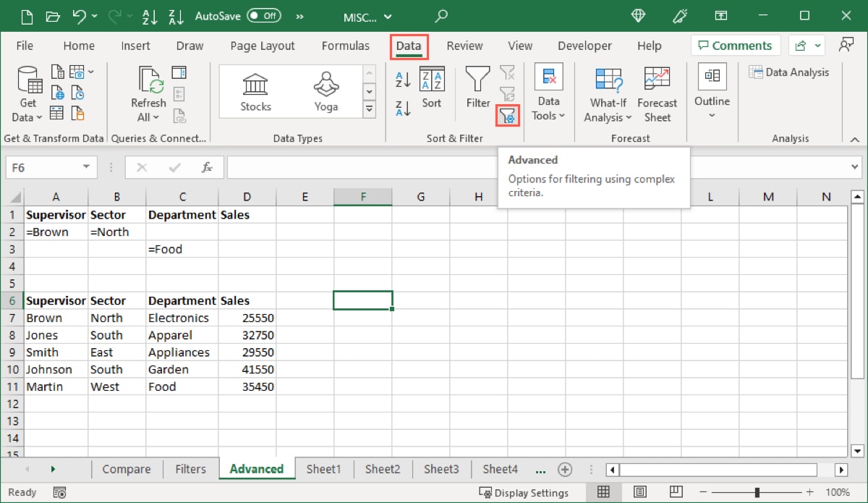Click inside the Name Box
Image resolution: width=868 pixels, height=503 pixels.
pos(45,167)
